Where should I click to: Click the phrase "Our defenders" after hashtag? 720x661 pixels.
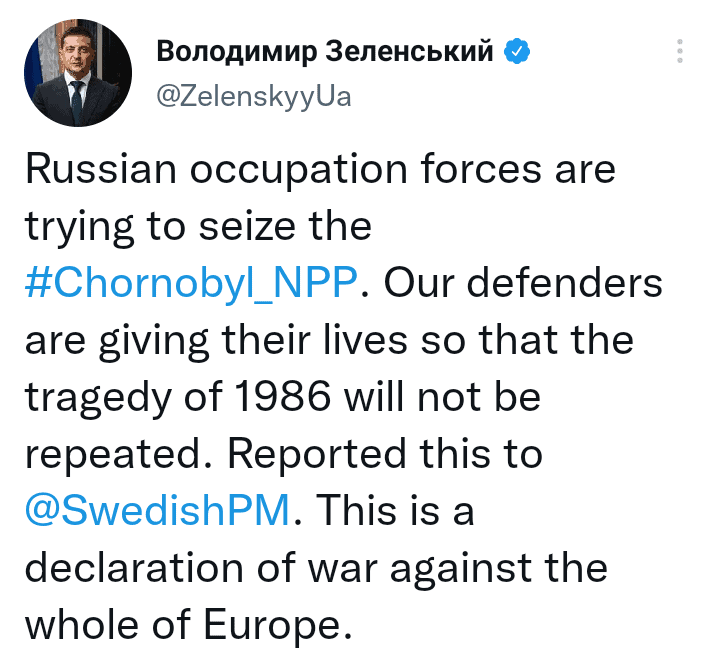(x=523, y=283)
